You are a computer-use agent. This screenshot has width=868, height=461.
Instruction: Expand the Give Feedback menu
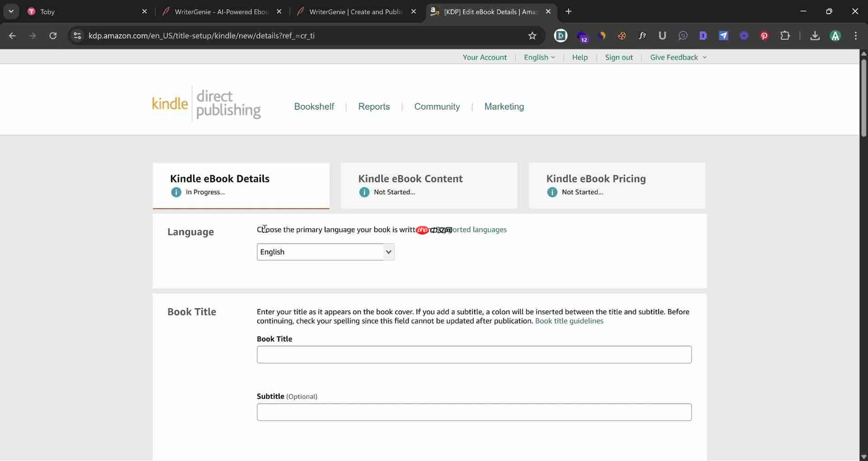point(678,57)
